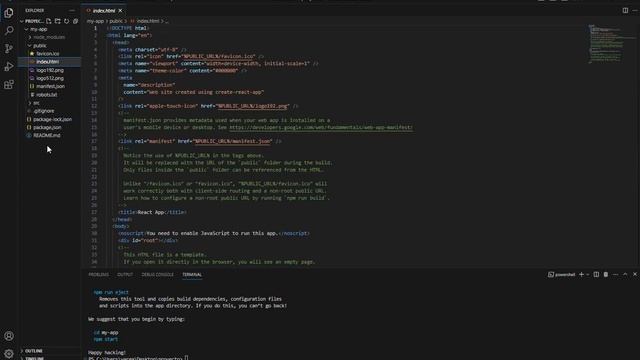
Task: Select the Terminal tab
Action: click(192, 275)
